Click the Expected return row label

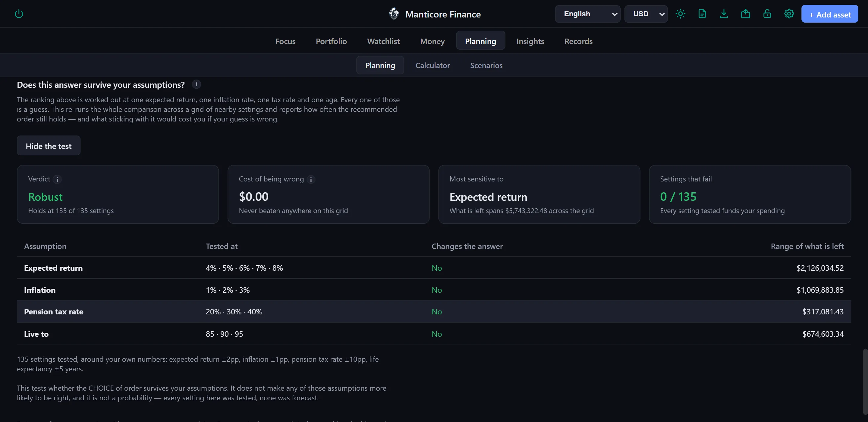pyautogui.click(x=53, y=268)
